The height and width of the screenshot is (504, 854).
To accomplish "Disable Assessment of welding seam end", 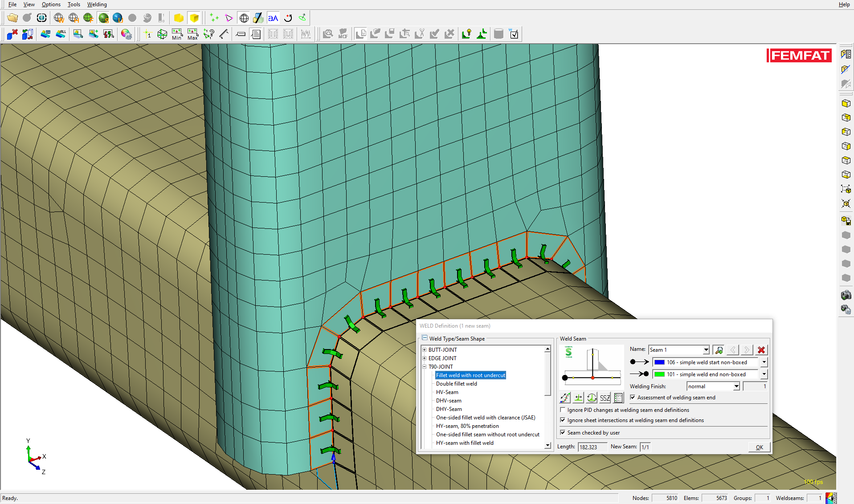I will [633, 398].
